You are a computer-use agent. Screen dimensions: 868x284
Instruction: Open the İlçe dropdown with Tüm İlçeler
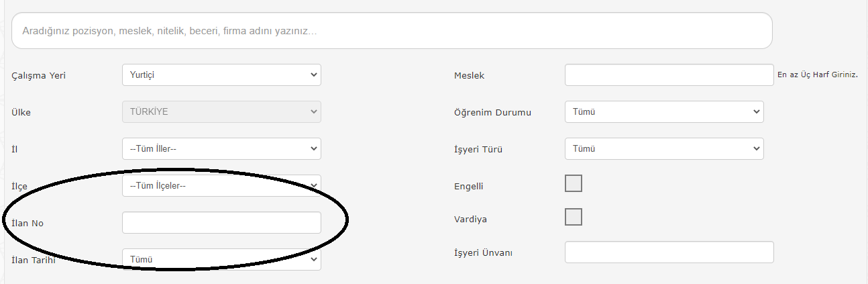(221, 186)
